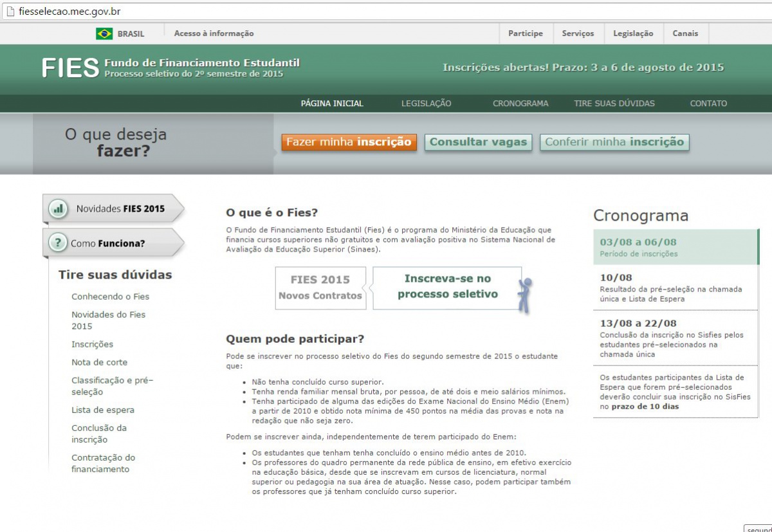Image resolution: width=772 pixels, height=532 pixels.
Task: Click the question mark icon beside Como Funciona
Action: tap(59, 243)
